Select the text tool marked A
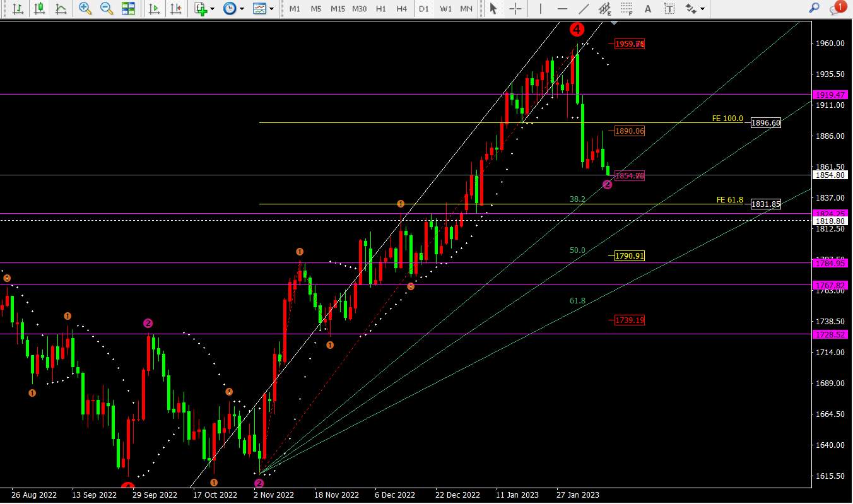The image size is (853, 504). 647,9
